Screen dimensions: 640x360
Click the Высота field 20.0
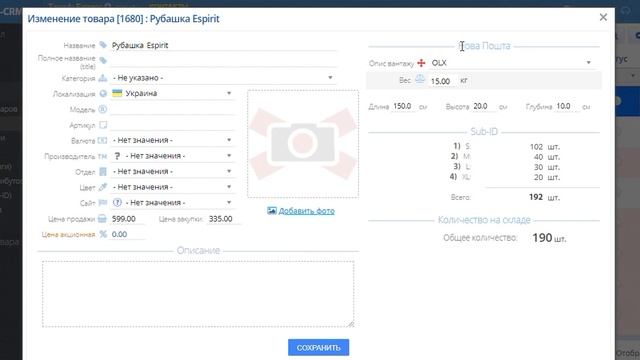pos(484,107)
